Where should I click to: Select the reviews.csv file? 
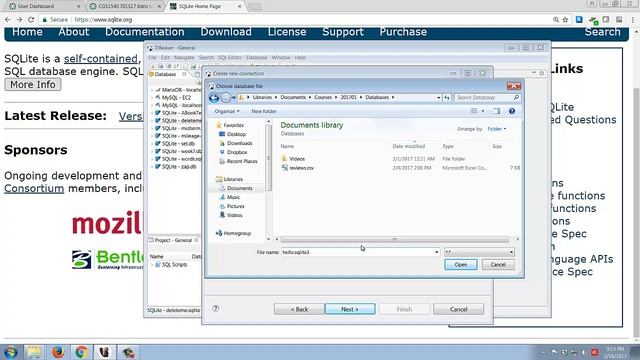click(302, 168)
